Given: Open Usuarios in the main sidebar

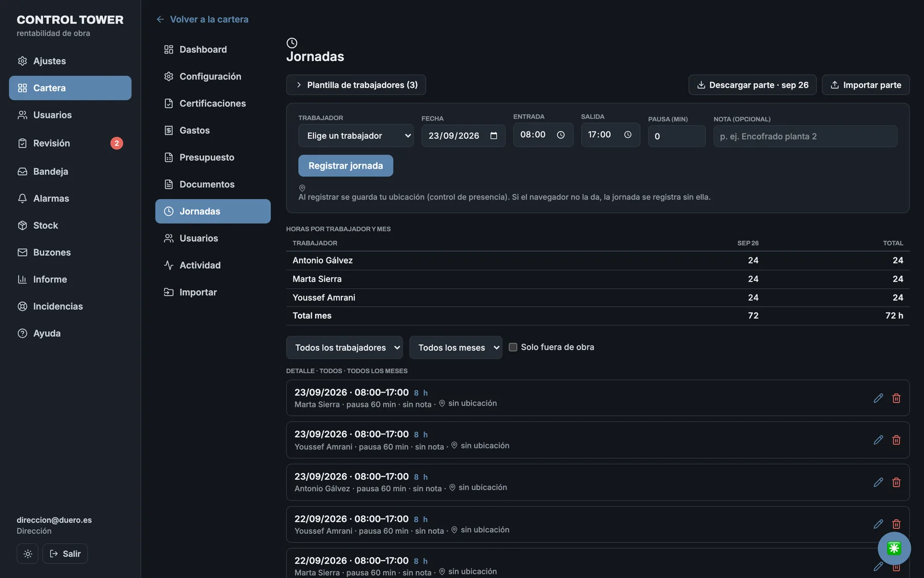Looking at the screenshot, I should (70, 115).
